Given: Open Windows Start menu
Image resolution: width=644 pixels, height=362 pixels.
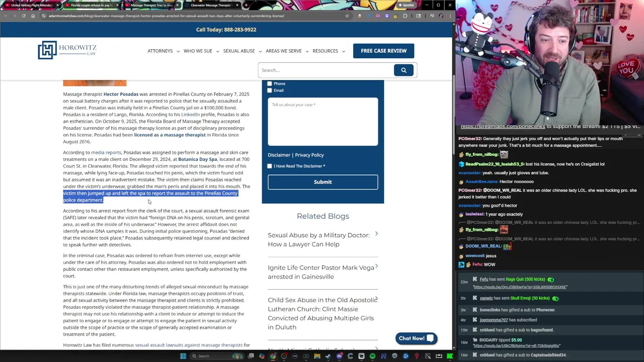Looking at the screenshot, I should 183,356.
